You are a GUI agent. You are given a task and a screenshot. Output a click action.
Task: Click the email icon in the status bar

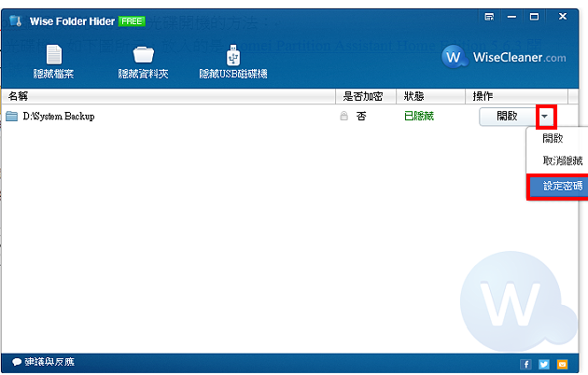[x=562, y=364]
